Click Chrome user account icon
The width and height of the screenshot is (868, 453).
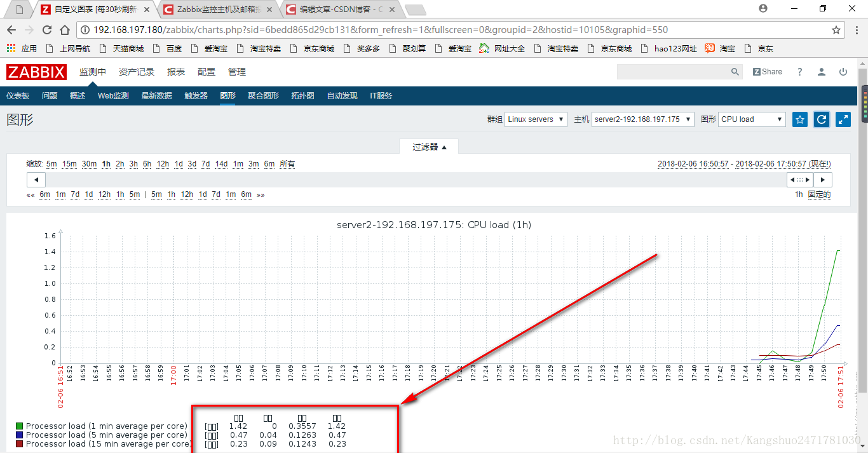pos(763,8)
